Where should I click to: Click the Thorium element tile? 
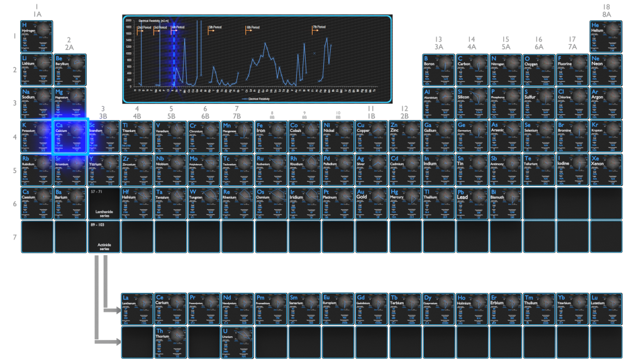click(170, 343)
